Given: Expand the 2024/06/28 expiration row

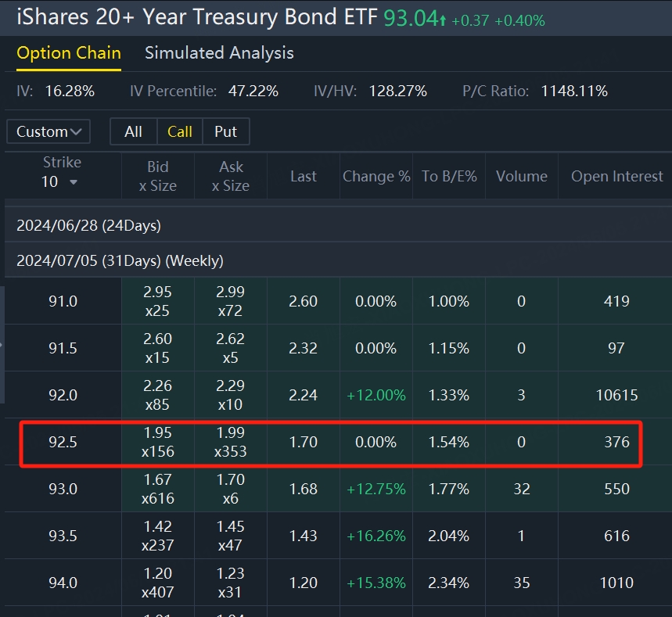Looking at the screenshot, I should coord(88,225).
